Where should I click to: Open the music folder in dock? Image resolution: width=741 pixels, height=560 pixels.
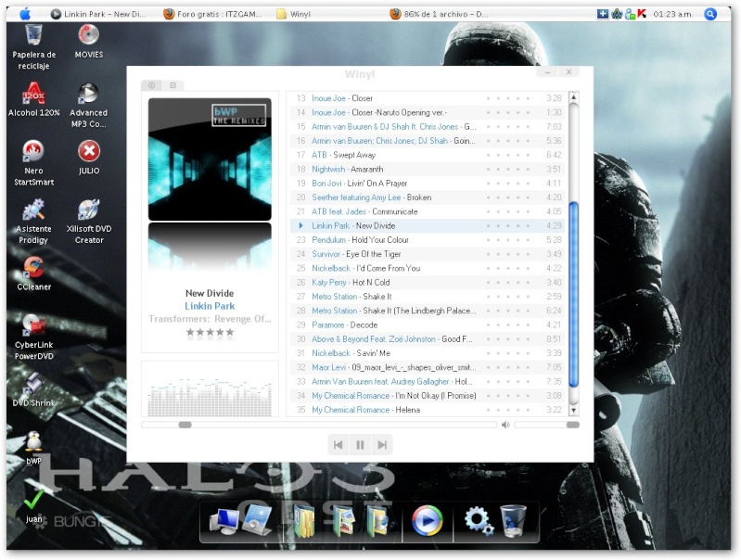click(377, 521)
